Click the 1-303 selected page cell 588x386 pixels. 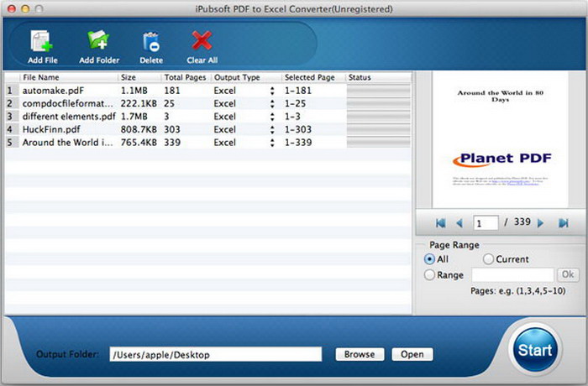click(x=298, y=130)
